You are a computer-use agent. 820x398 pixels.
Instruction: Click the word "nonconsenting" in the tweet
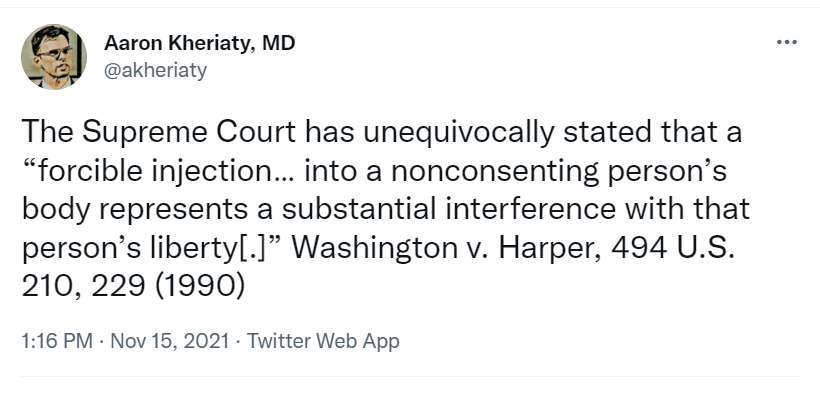pos(495,171)
